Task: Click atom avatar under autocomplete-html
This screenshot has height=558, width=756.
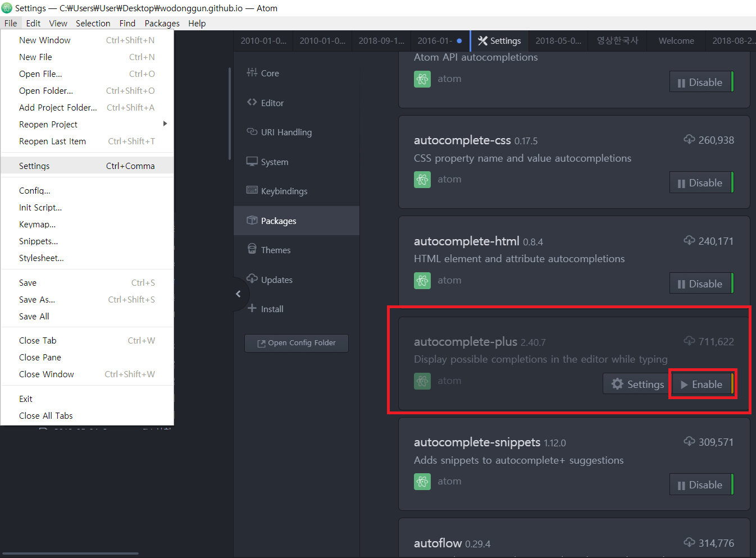Action: click(x=422, y=281)
